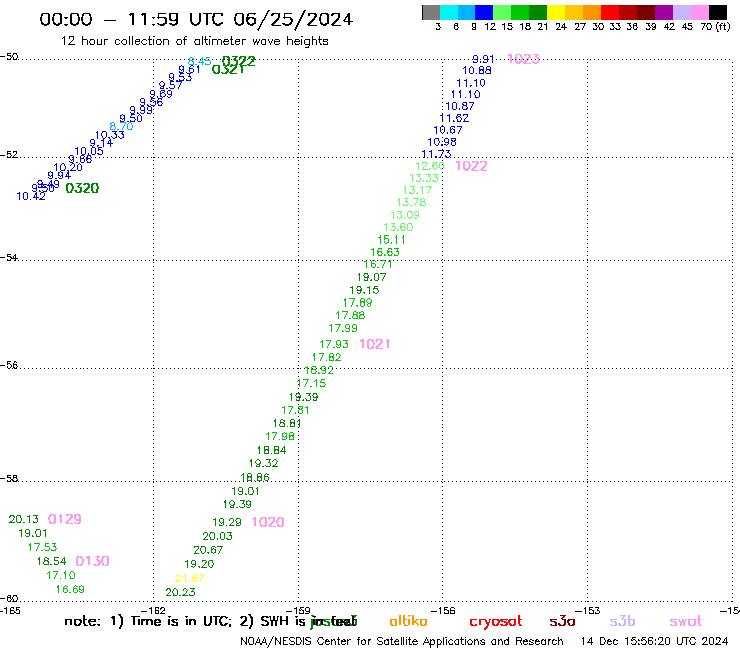
Task: Click the cyan swatch in the wave height legend
Action: click(x=449, y=12)
